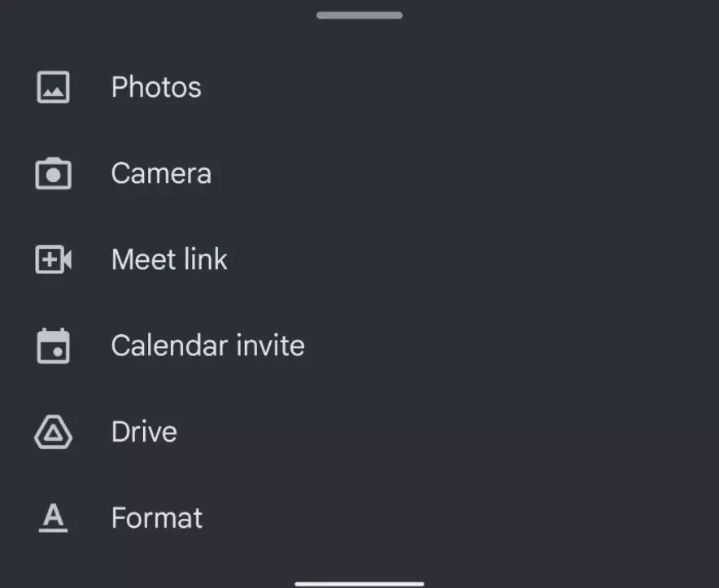Attach a file from Drive
Screen dimensions: 719x588
tap(144, 433)
